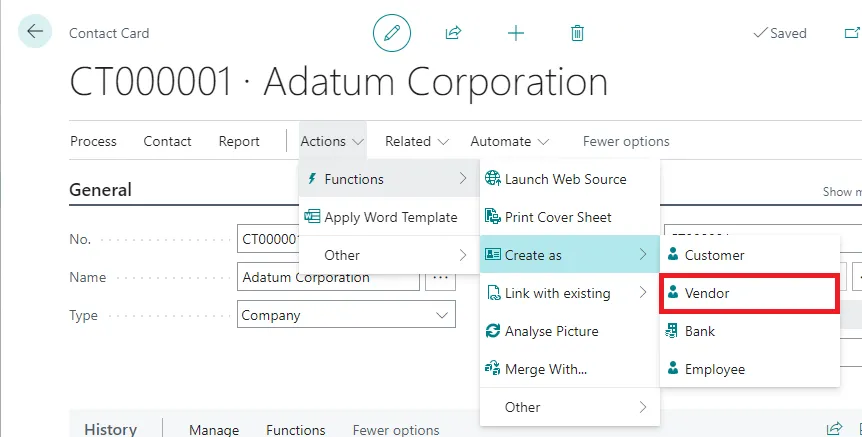Image resolution: width=862 pixels, height=437 pixels.
Task: Click the Create as card icon
Action: click(493, 255)
